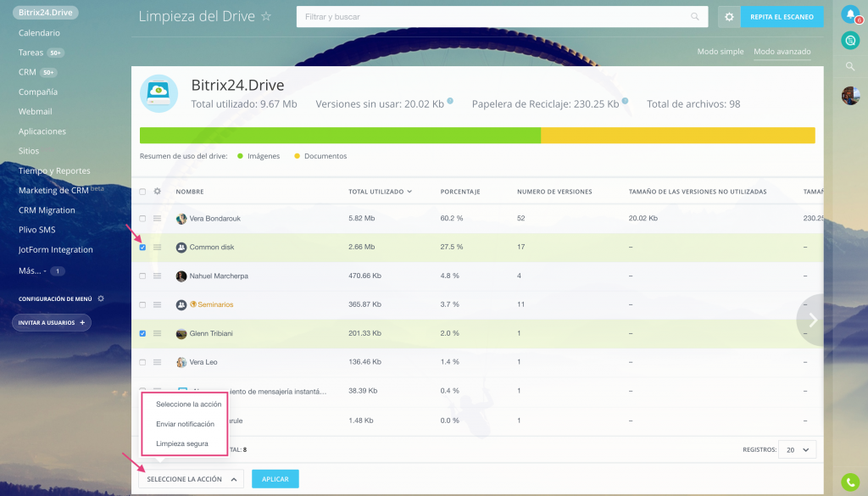The height and width of the screenshot is (496, 868).
Task: Open the row menu for Seminarios
Action: [157, 304]
